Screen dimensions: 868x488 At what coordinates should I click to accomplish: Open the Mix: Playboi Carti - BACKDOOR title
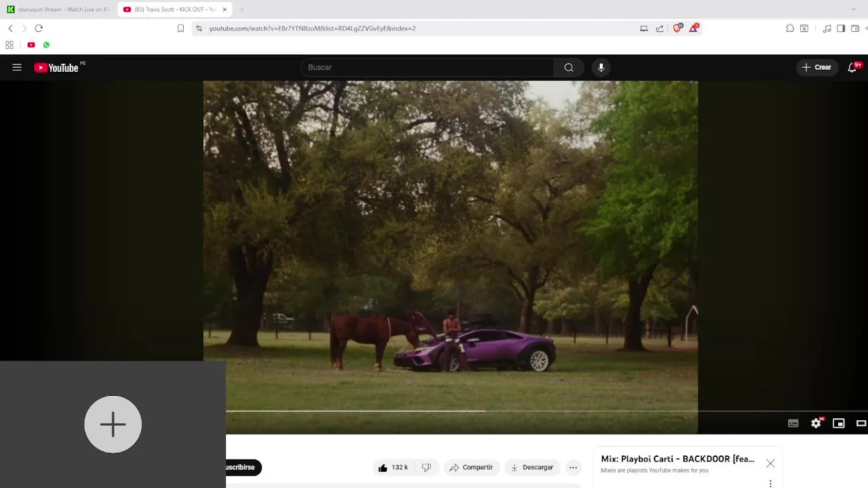(x=677, y=459)
